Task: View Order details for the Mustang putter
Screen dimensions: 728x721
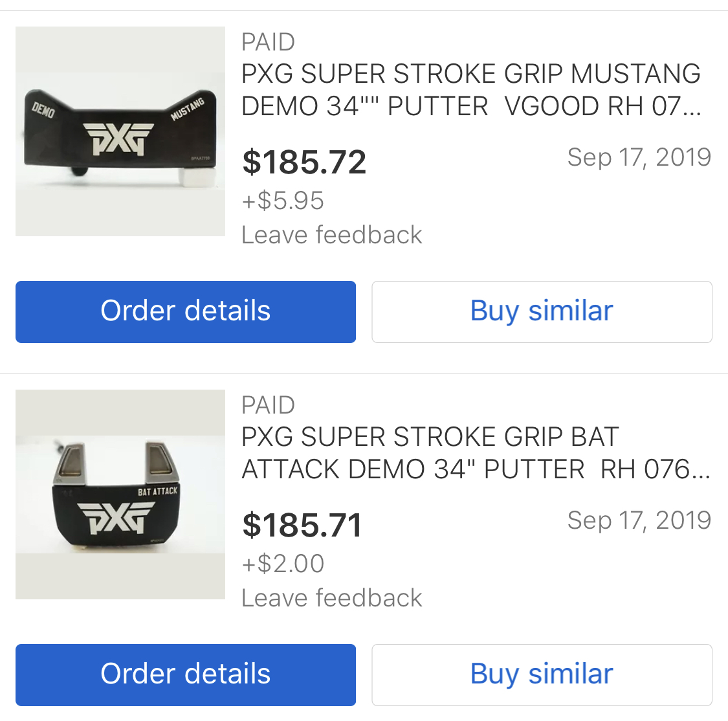Action: click(x=186, y=311)
